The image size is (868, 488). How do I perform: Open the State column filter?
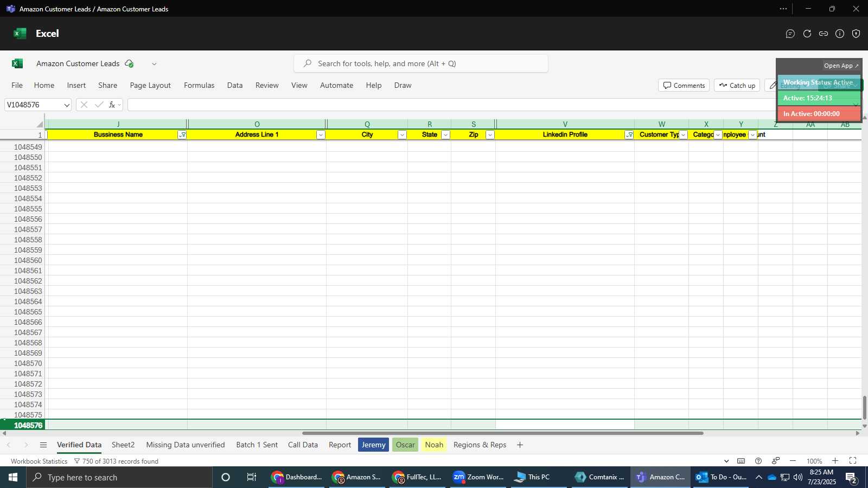point(445,135)
